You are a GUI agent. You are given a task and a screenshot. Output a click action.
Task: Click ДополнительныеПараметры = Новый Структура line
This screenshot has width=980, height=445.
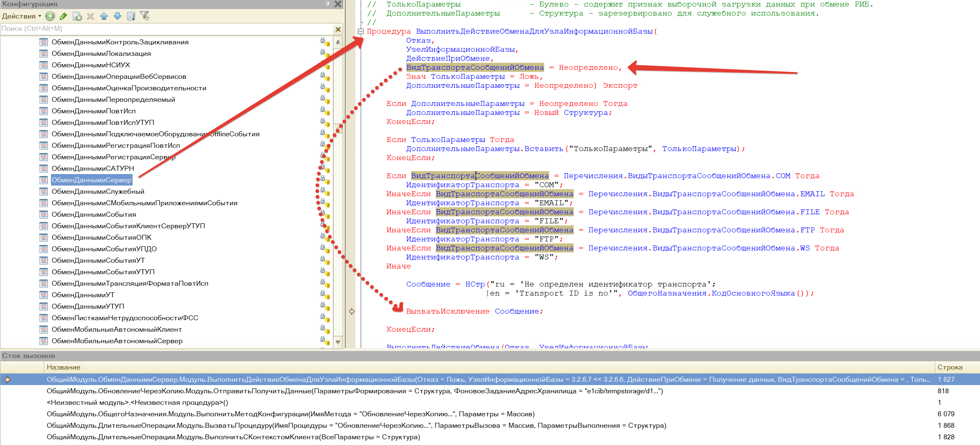[509, 112]
